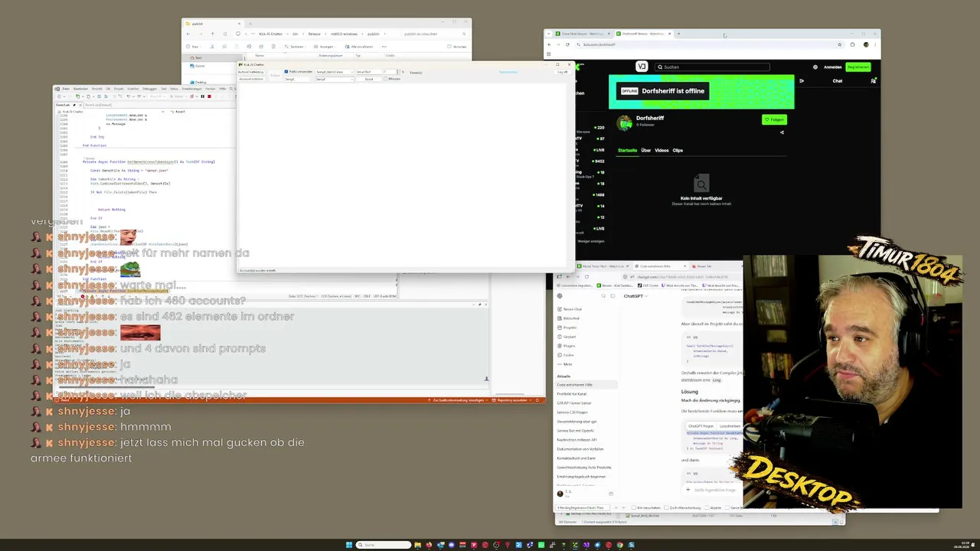
Task: Click the Folgen button on Dorfsheriff channel
Action: (775, 119)
